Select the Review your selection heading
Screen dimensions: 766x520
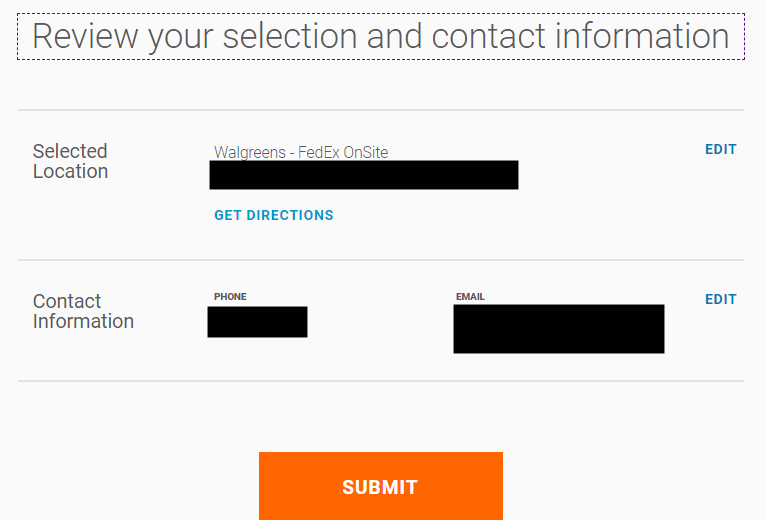point(381,37)
